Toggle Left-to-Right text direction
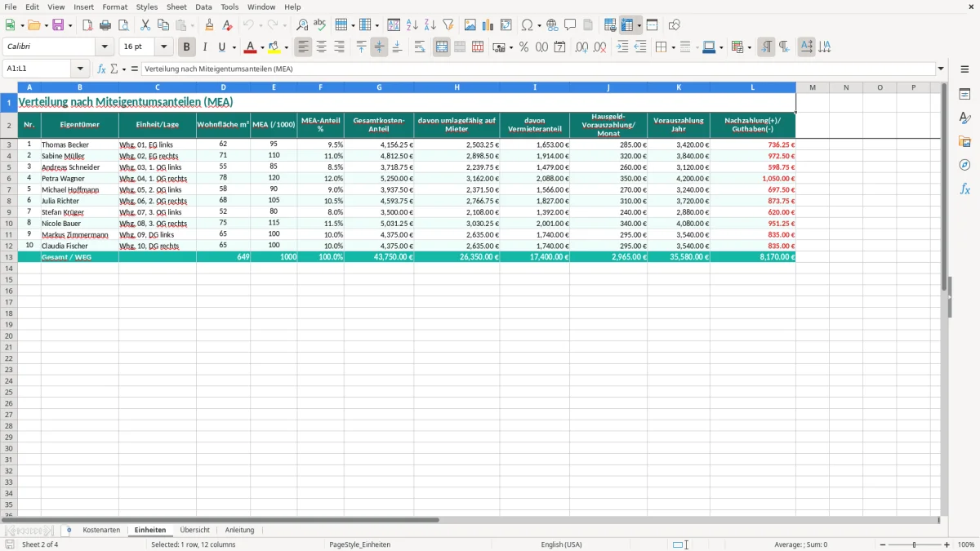 (x=766, y=47)
